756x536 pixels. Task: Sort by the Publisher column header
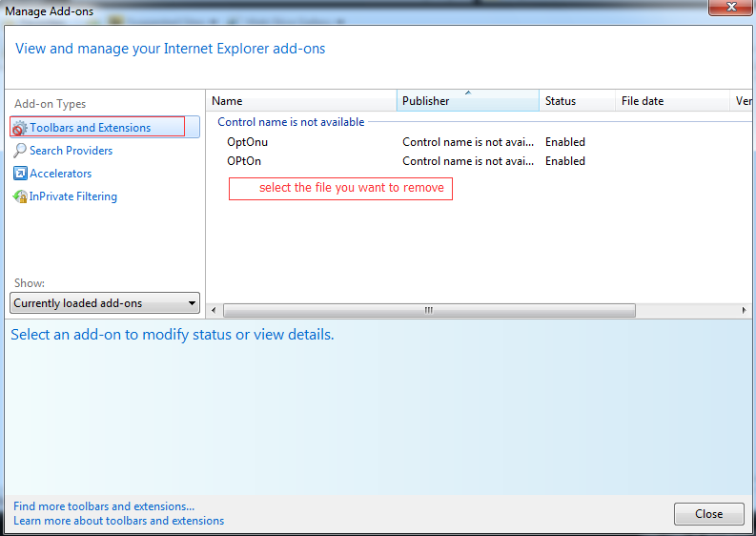(468, 100)
